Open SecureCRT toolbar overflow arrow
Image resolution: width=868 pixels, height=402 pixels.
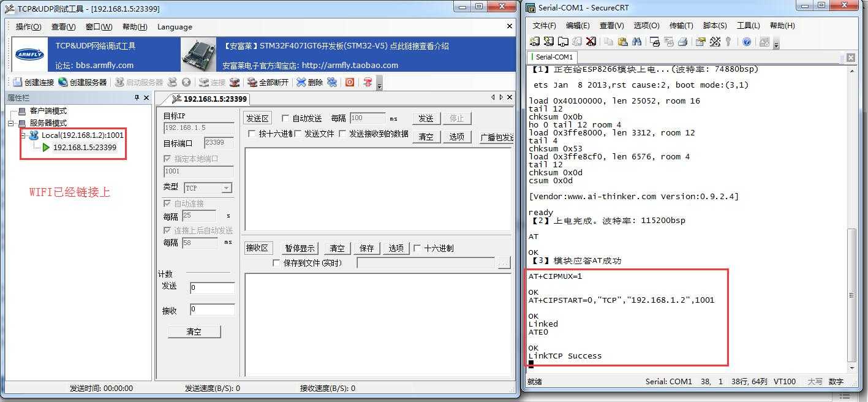(x=777, y=43)
